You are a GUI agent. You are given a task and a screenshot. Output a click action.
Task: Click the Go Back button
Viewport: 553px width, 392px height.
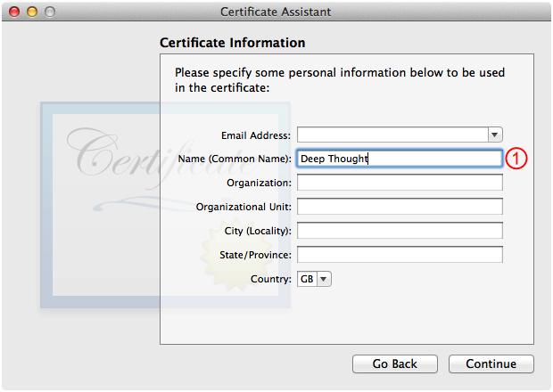395,363
